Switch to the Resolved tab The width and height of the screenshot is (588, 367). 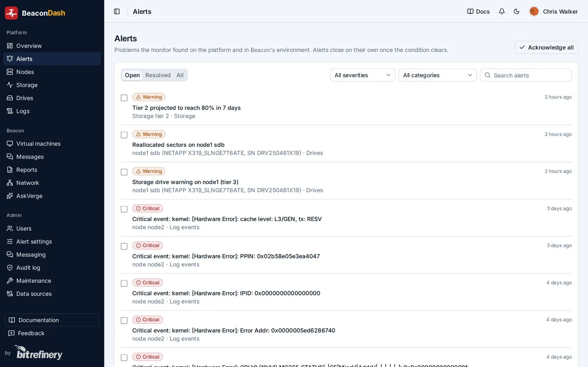coord(158,75)
